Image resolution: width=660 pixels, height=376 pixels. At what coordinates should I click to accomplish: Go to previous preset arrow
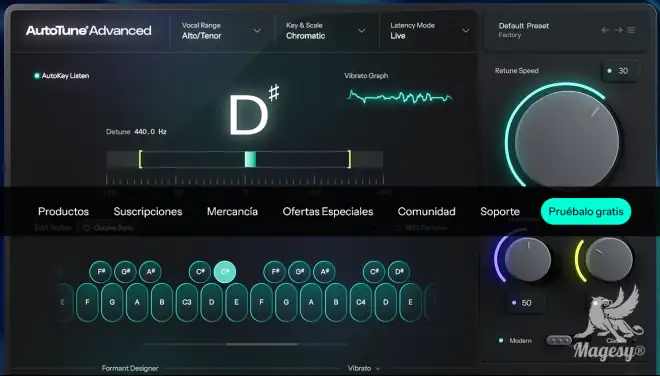point(605,30)
